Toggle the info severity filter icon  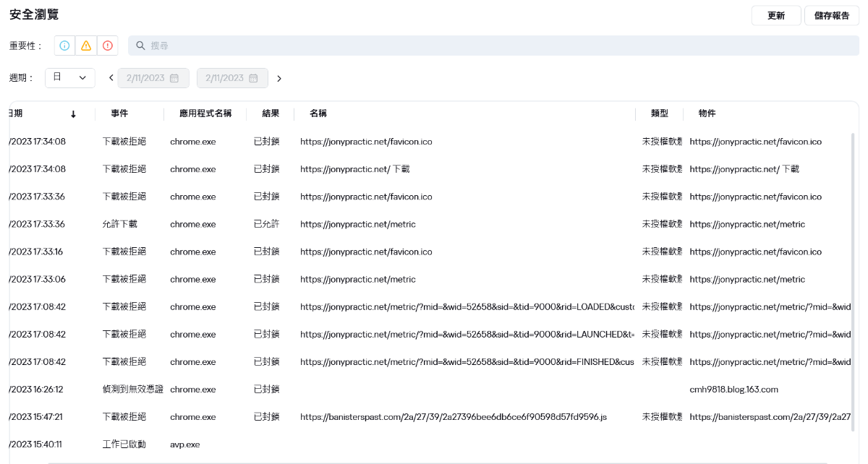click(x=64, y=46)
